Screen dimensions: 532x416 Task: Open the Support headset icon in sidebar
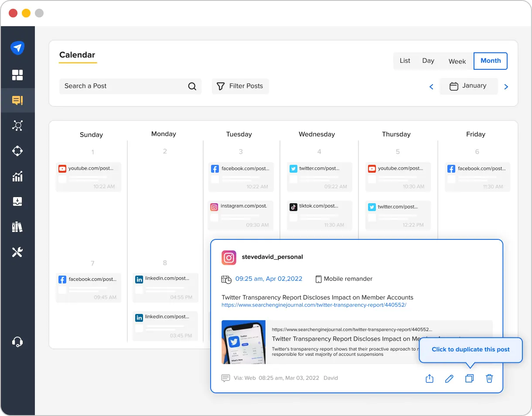[x=18, y=342]
